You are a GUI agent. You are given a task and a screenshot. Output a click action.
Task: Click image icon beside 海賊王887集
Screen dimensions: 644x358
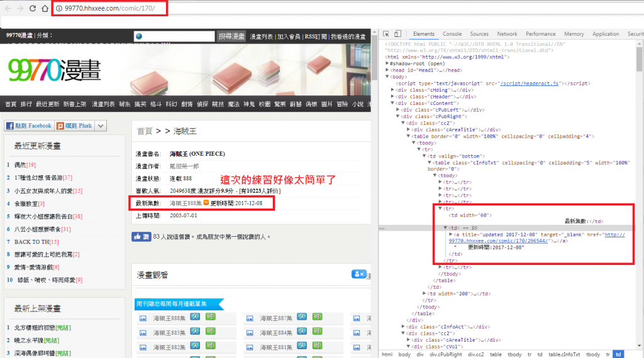tap(250, 318)
